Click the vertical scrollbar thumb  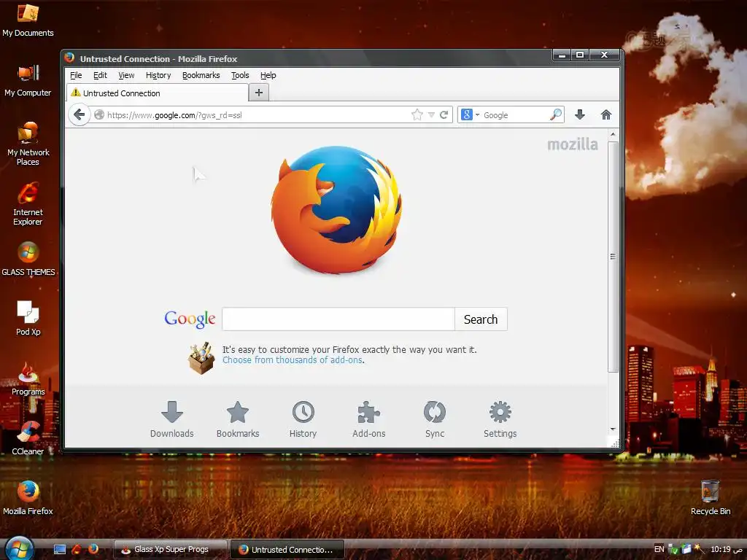(613, 256)
